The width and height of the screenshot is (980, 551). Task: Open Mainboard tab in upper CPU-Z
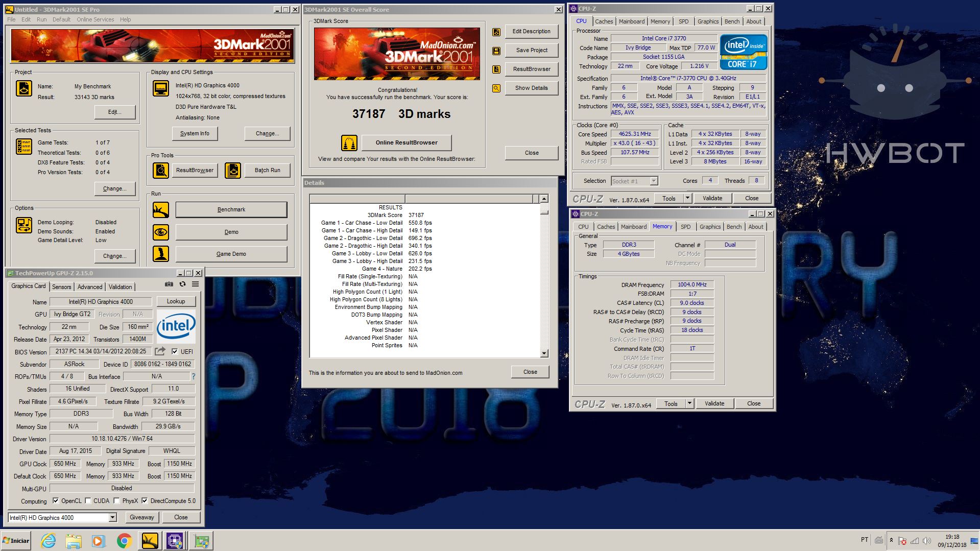coord(632,21)
